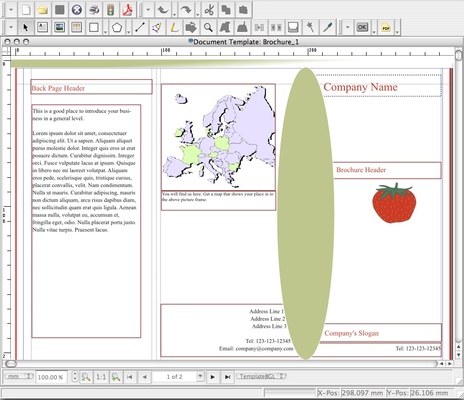464x400 pixels.
Task: Copy the selected item
Action: (226, 10)
